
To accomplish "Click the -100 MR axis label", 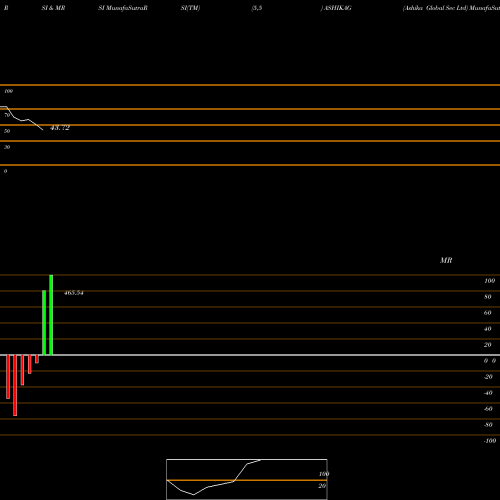I will pyautogui.click(x=490, y=441).
